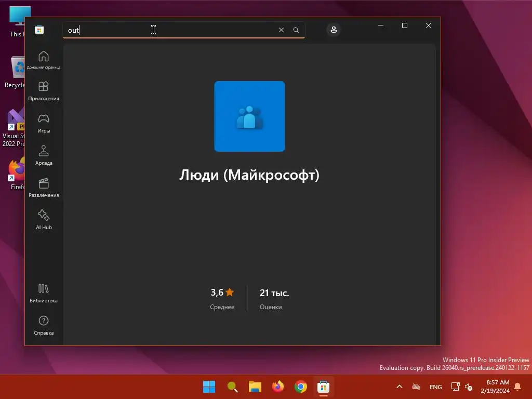Close the Microsoft Store window
Viewport: 532px width, 399px height.
point(429,25)
